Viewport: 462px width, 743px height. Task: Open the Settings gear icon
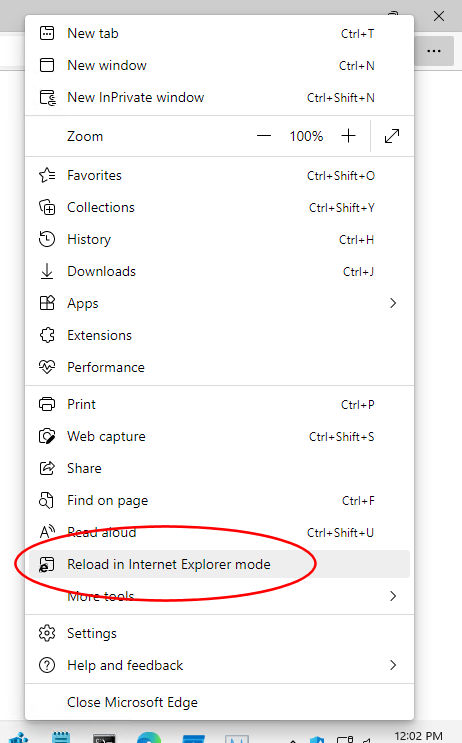coord(47,634)
